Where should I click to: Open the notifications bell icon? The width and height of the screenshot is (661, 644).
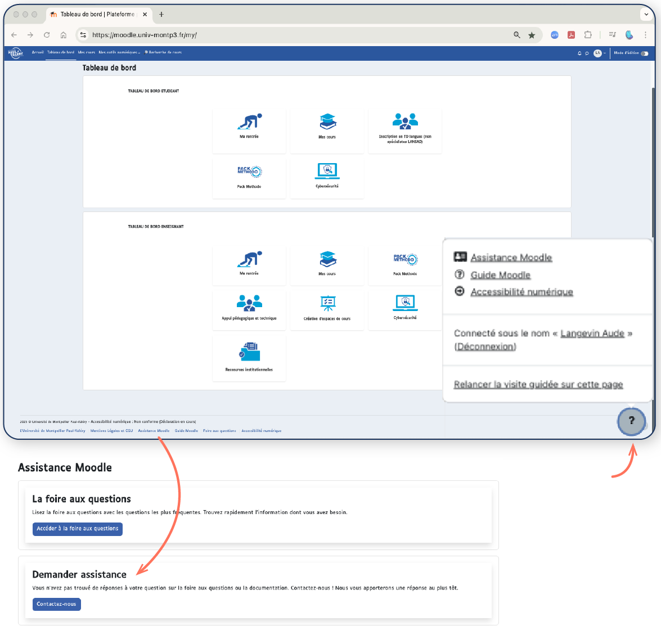point(579,53)
